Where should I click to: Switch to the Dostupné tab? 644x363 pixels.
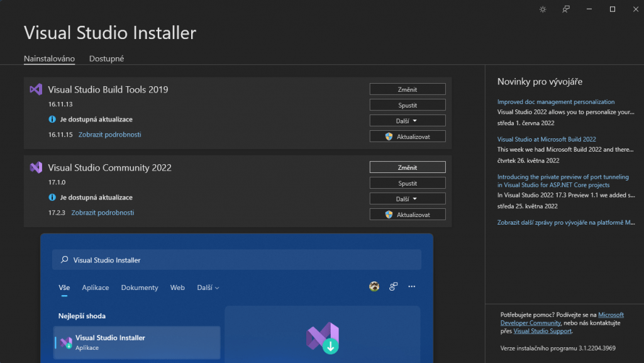click(x=106, y=59)
